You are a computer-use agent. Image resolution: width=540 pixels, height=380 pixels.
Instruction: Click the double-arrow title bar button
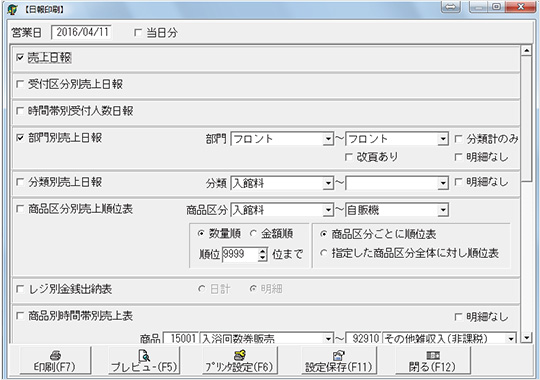pyautogui.click(x=450, y=7)
